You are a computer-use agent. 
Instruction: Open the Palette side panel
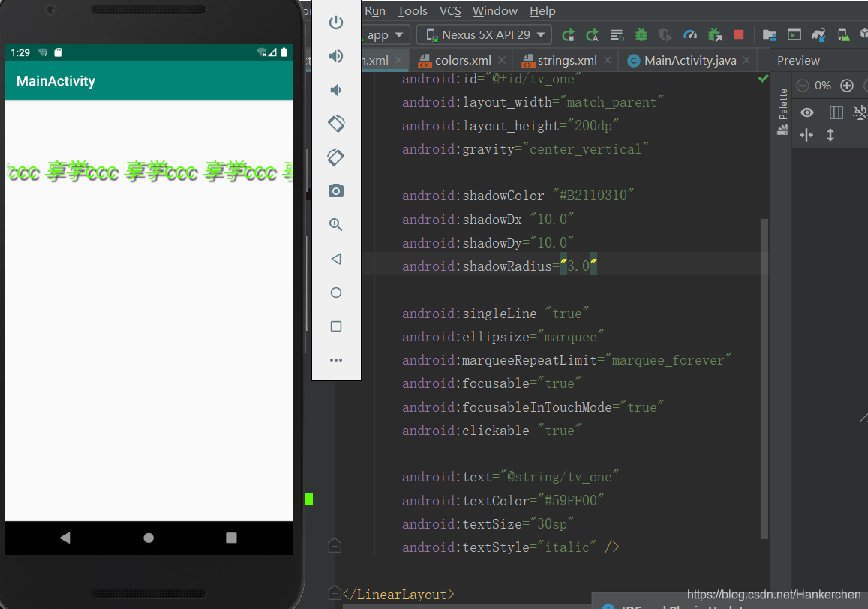pyautogui.click(x=782, y=112)
